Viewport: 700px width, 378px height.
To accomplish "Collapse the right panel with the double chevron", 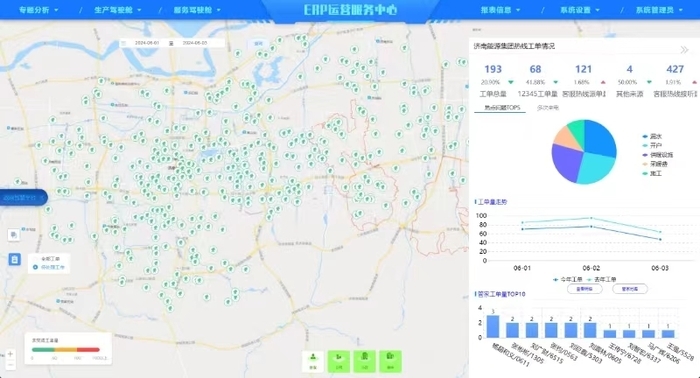I will (684, 50).
